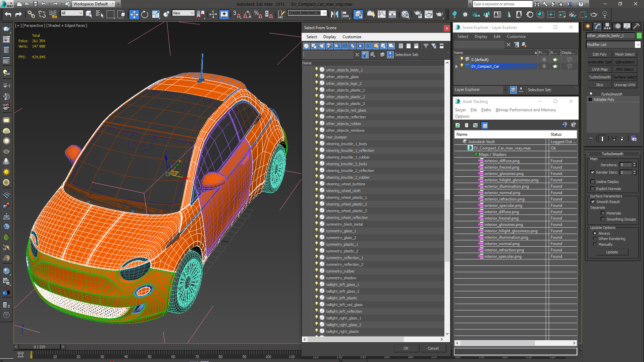
Task: Select the Manually update option
Action: (595, 244)
